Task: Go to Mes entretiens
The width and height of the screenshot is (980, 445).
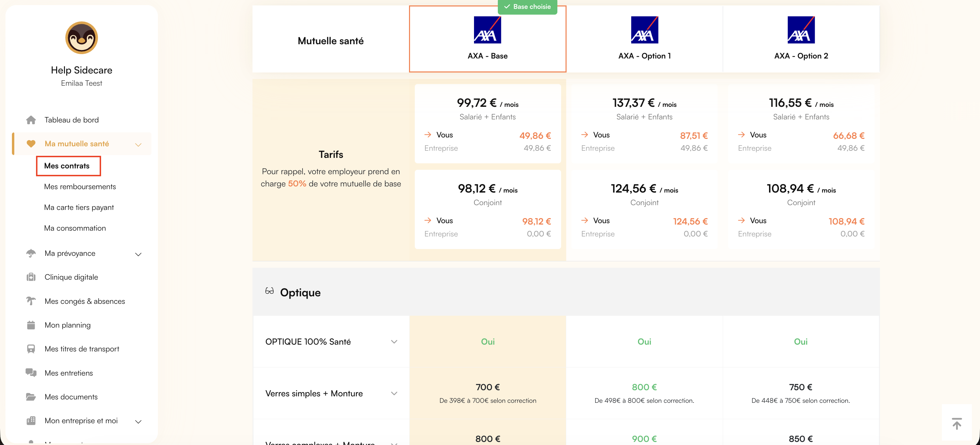Action: (68, 373)
